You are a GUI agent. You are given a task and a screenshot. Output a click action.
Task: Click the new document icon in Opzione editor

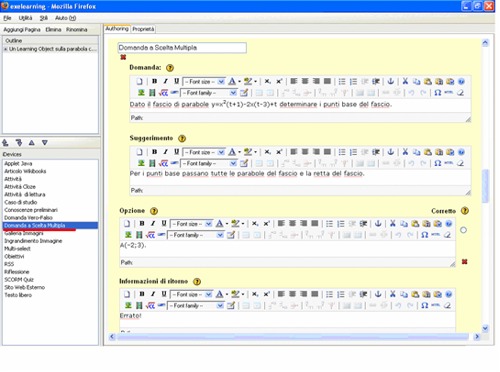click(127, 223)
